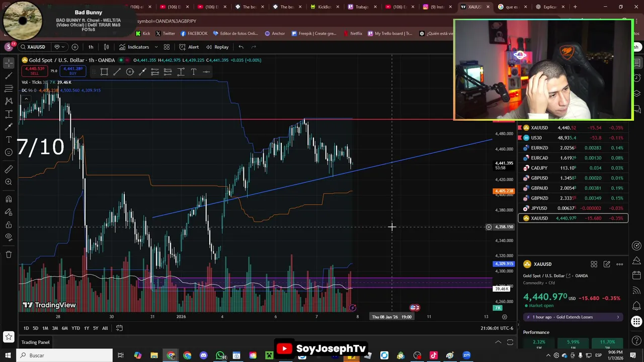Open the Indicators dialog

(134, 47)
